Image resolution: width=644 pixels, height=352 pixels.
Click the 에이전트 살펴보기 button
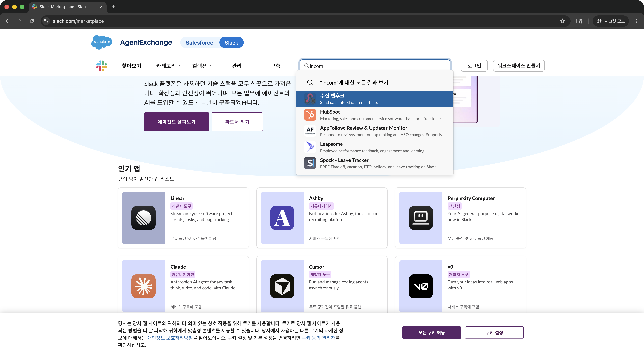click(x=176, y=122)
